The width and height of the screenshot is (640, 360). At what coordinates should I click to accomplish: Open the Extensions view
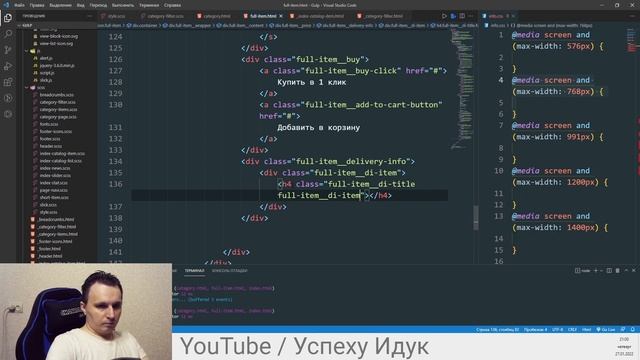pos(8,82)
